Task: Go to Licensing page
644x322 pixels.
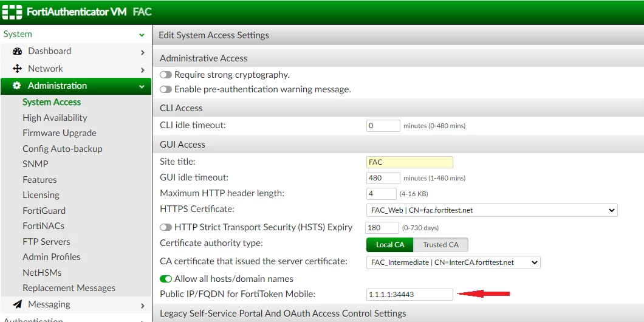Action: 41,194
